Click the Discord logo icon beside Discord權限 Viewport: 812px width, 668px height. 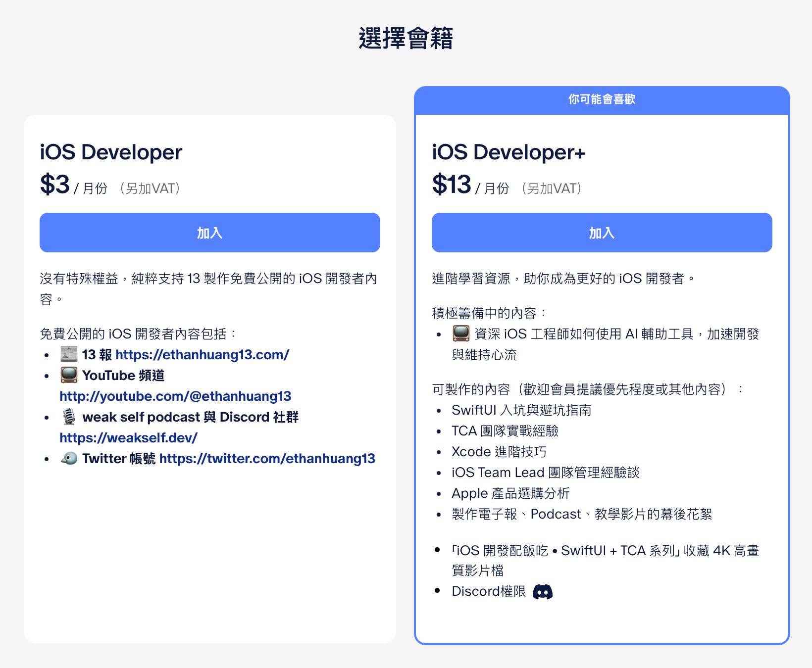(543, 592)
